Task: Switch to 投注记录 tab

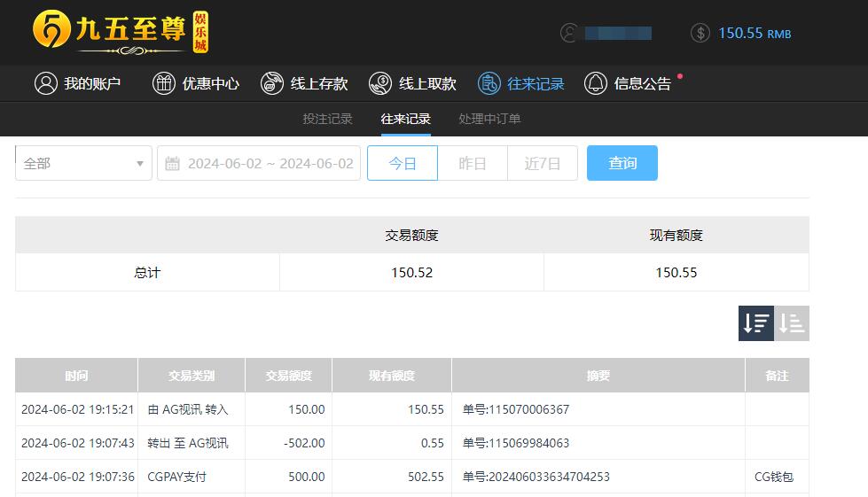Action: 327,119
